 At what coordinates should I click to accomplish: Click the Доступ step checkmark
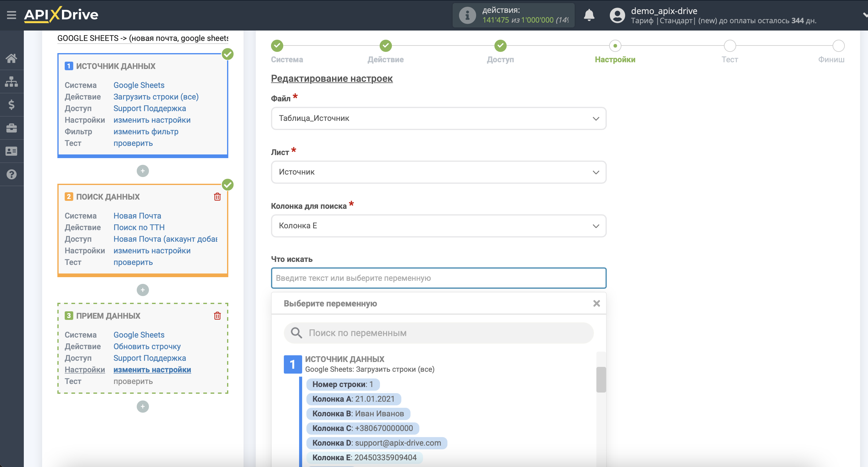[500, 45]
